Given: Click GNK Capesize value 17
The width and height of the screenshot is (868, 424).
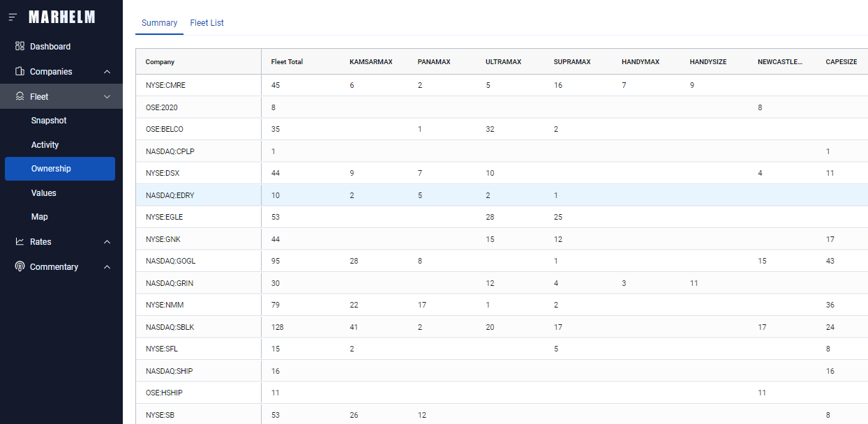Looking at the screenshot, I should 830,239.
